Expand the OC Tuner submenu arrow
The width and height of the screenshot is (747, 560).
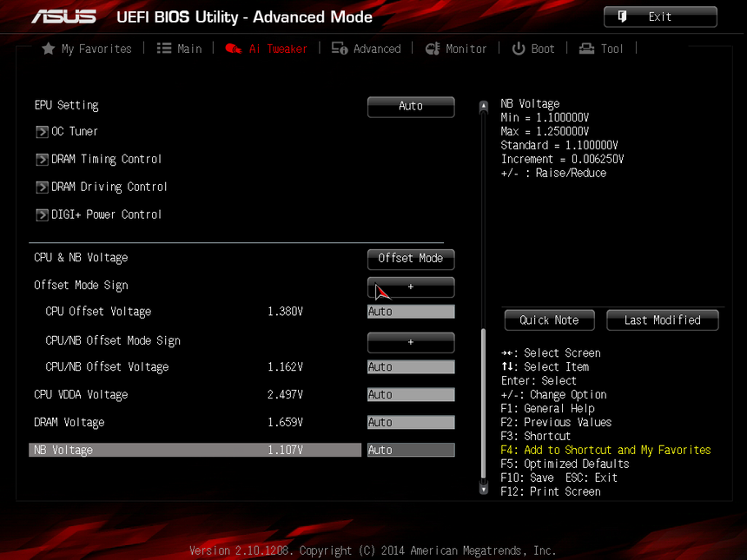pyautogui.click(x=42, y=132)
